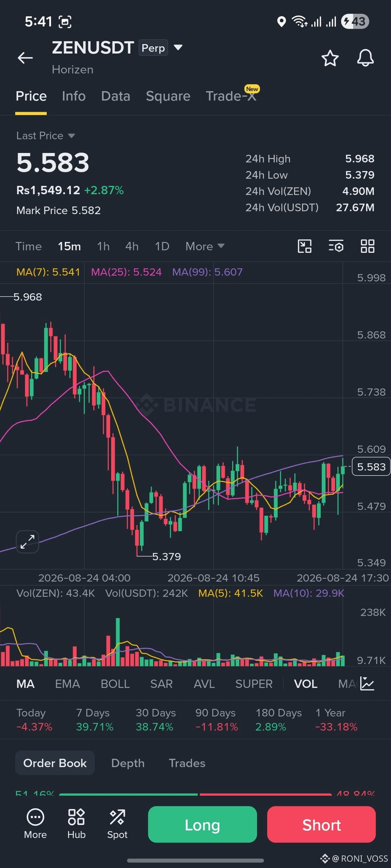
Task: Open chart settings list icon
Action: (336, 246)
